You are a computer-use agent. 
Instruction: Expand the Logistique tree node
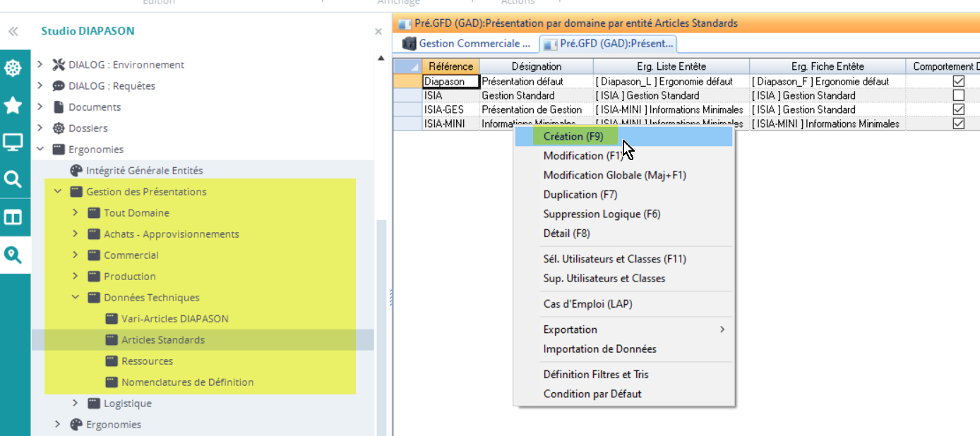pos(76,404)
